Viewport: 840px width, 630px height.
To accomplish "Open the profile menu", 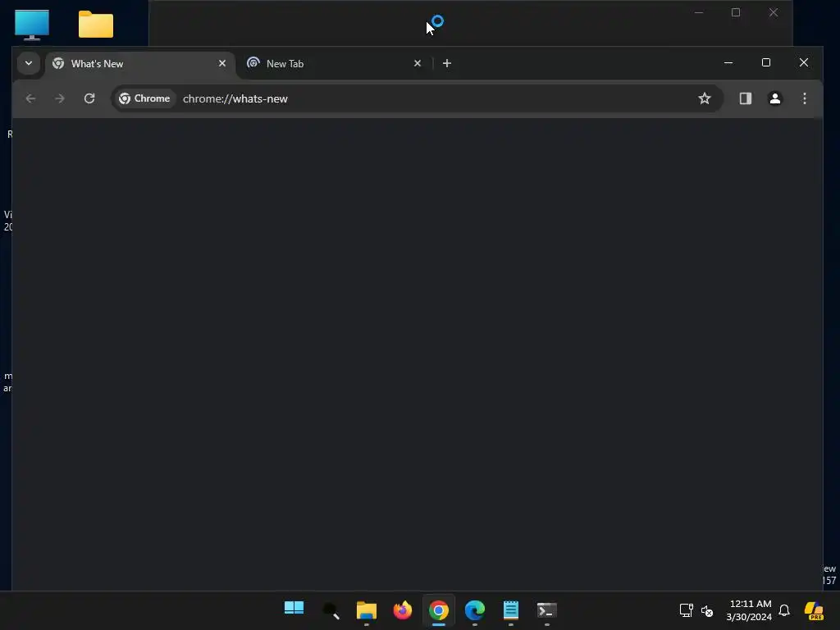I will click(x=774, y=98).
